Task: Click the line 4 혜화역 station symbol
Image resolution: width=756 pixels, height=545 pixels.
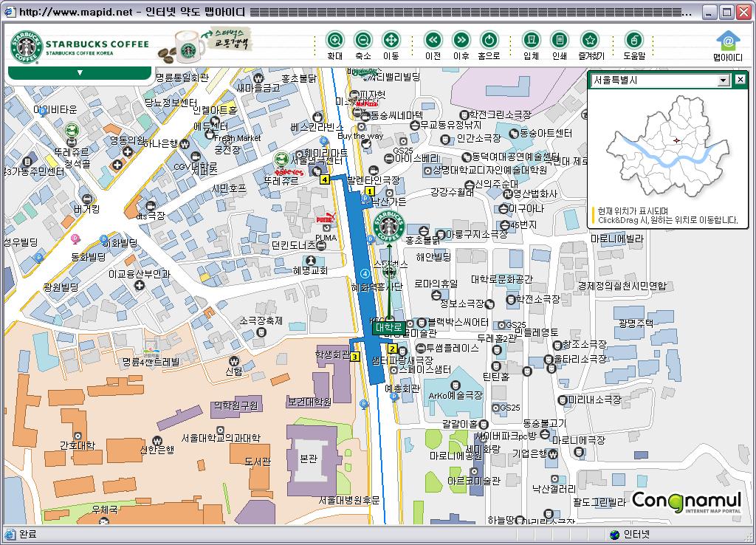Action: pos(365,274)
